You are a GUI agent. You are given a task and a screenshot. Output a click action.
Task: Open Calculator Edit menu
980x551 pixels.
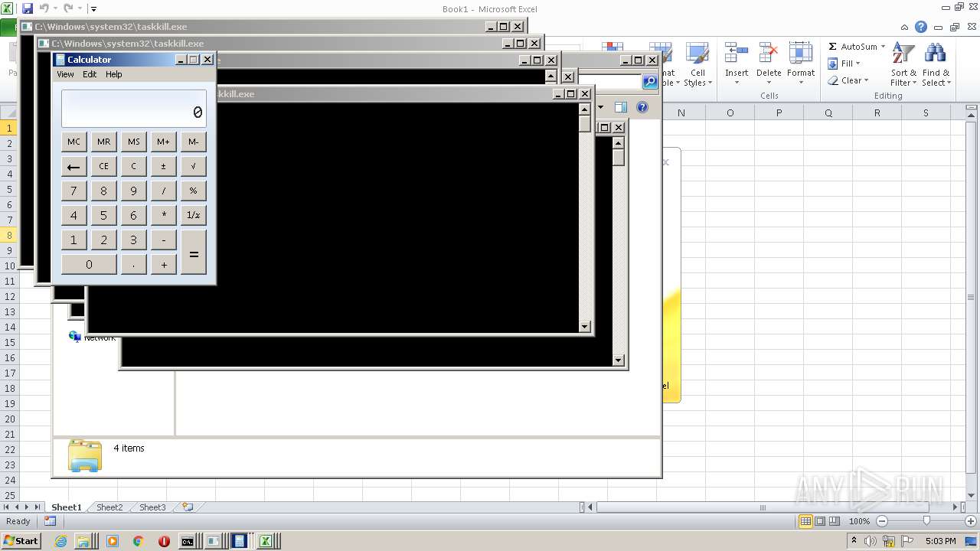tap(90, 74)
